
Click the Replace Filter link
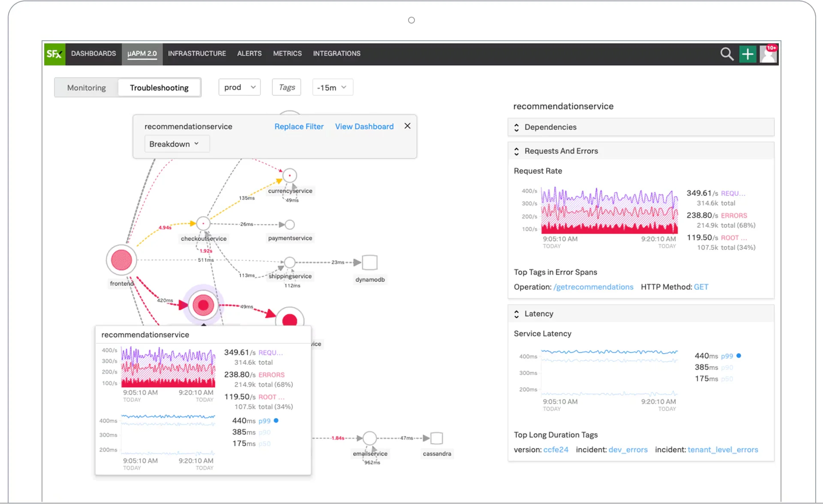coord(299,126)
